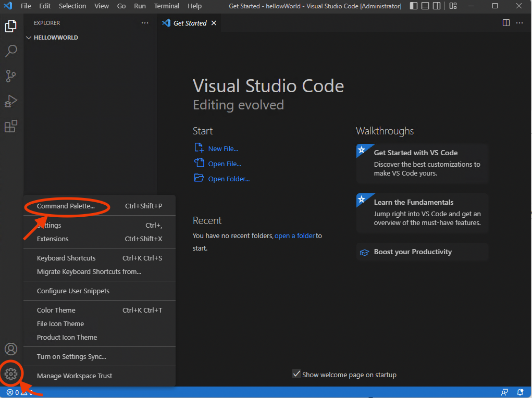Screen dimensions: 532x398
Task: Open the Explorer more actions menu
Action: click(144, 23)
